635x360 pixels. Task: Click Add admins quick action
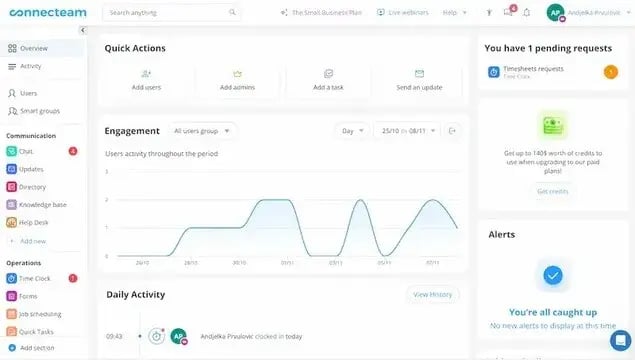(237, 80)
